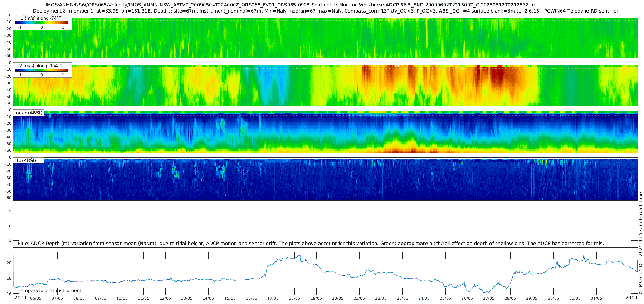Select the mean(ABSI) panel label
This screenshot has width=644, height=304.
coord(28,113)
